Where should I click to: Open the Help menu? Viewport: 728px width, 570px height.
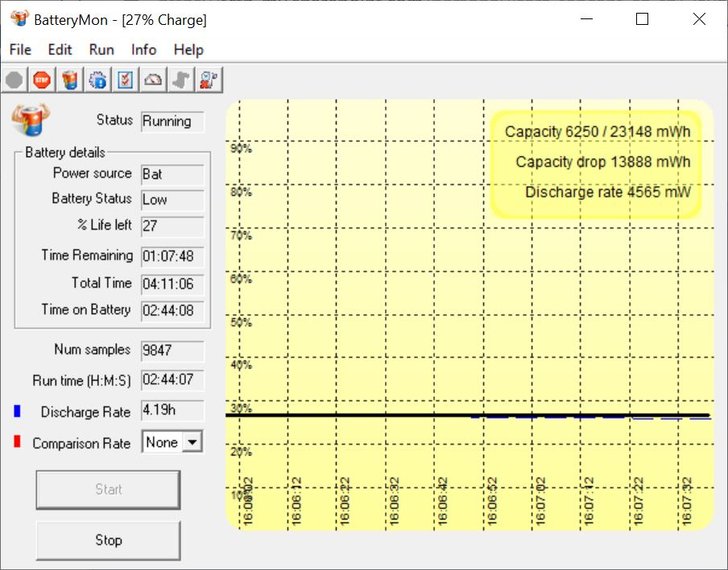tap(188, 49)
